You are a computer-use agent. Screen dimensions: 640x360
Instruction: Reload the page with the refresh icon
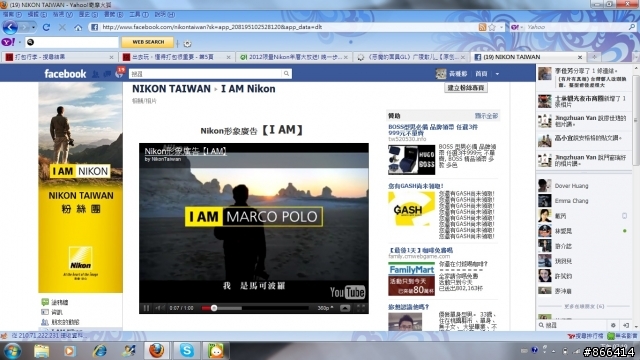[x=46, y=27]
